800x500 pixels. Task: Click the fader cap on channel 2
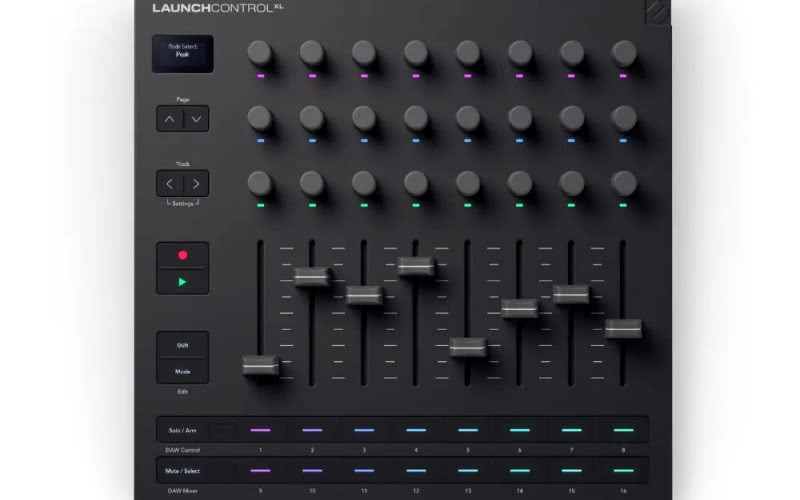(x=312, y=277)
